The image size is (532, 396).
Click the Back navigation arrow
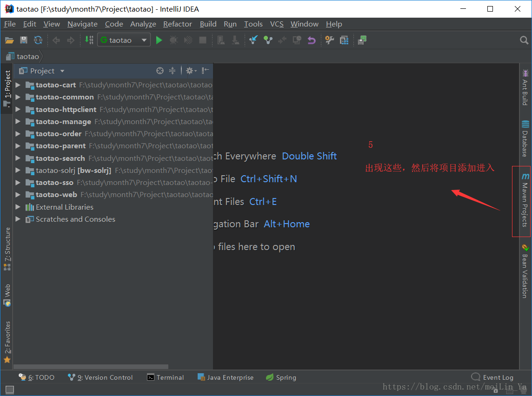pos(56,40)
